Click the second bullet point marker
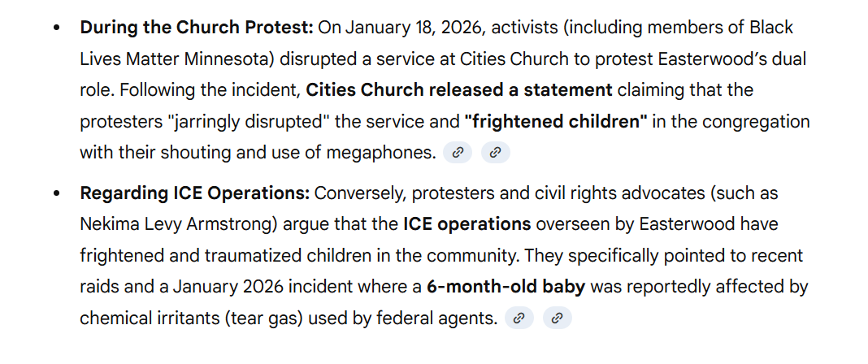Viewport: 868px width, 364px height. 56,194
